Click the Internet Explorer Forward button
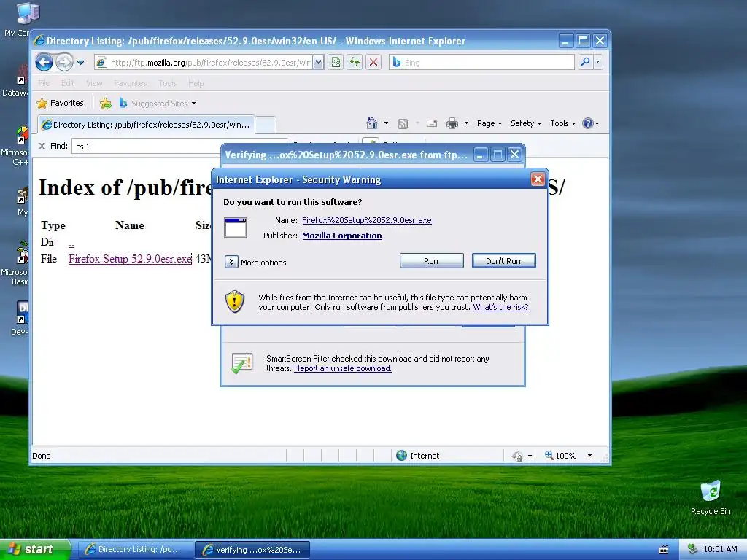 [x=64, y=63]
